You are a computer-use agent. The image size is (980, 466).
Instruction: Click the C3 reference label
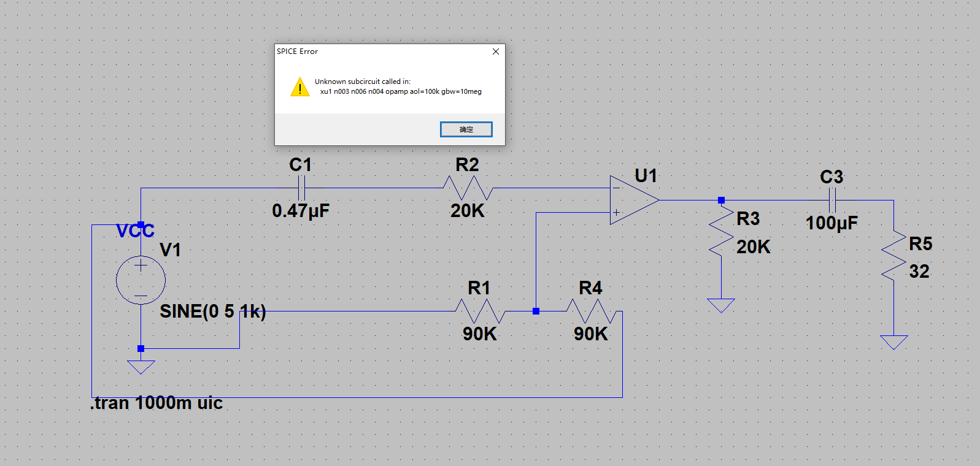[831, 177]
